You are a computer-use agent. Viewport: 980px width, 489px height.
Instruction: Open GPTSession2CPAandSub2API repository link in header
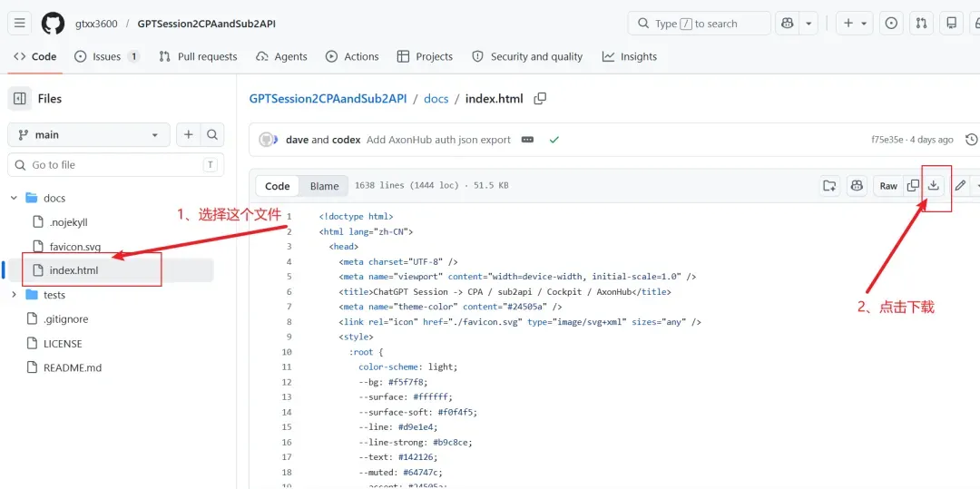click(206, 24)
